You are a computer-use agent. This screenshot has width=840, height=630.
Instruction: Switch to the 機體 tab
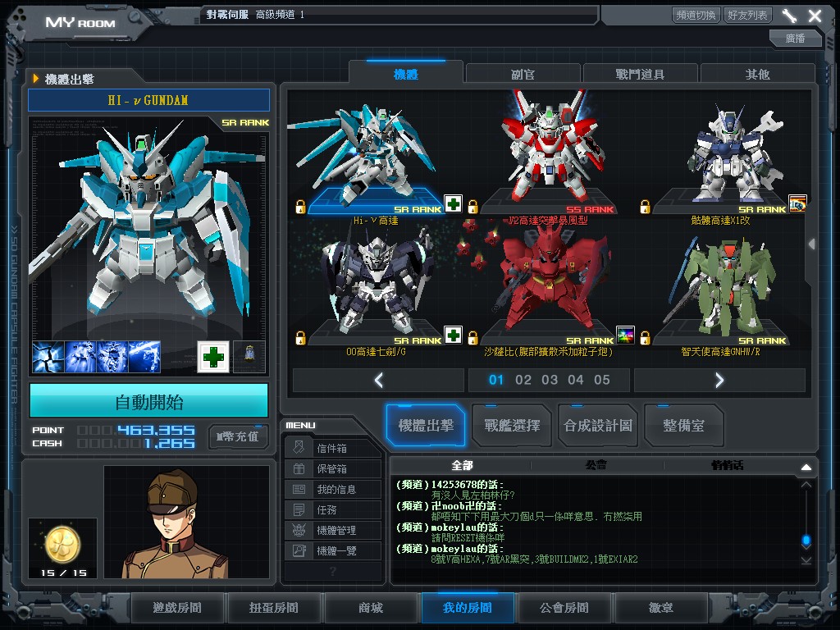coord(405,74)
